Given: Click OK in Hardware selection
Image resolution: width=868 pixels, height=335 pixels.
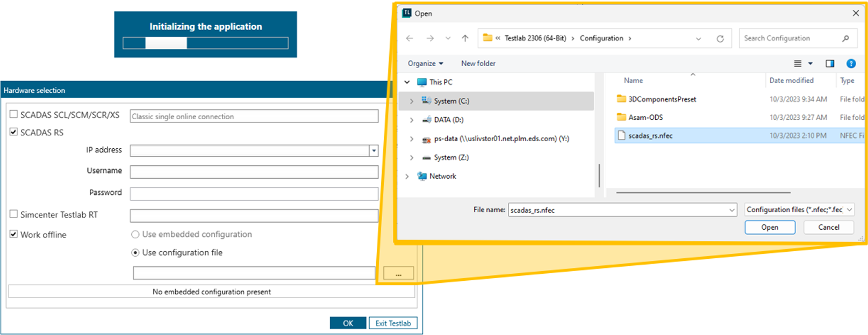Looking at the screenshot, I should [x=348, y=323].
